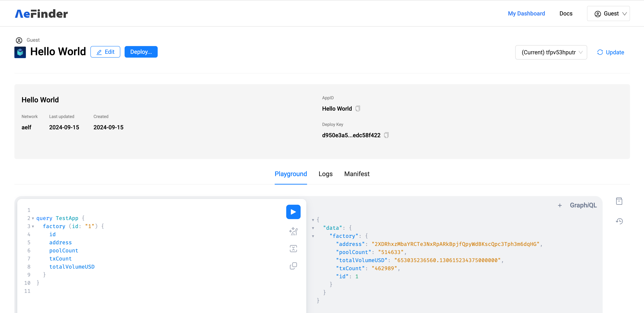This screenshot has height=313, width=644.
Task: Open the version dropdown tfpv53hputr
Action: pyautogui.click(x=551, y=52)
